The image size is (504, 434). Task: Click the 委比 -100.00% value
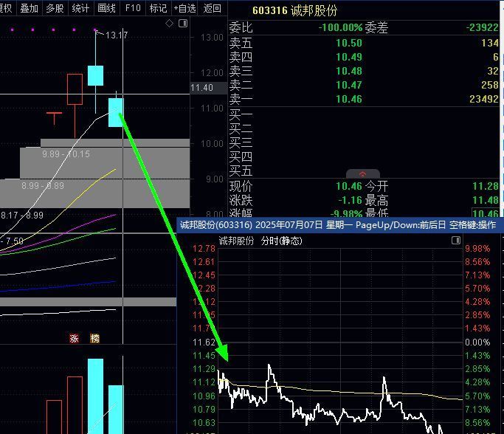340,27
